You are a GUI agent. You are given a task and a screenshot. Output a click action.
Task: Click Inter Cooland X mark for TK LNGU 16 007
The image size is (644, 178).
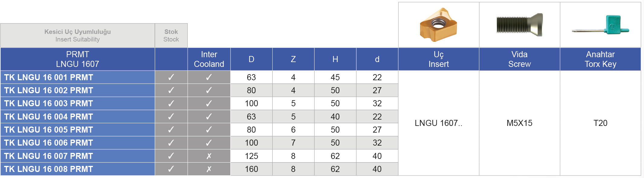[209, 156]
